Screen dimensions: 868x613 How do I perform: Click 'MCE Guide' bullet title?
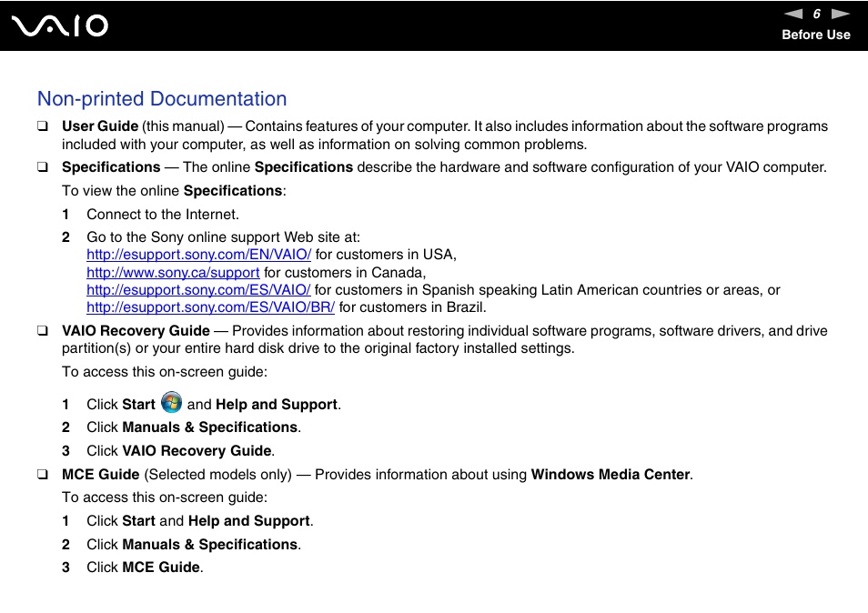coord(100,475)
